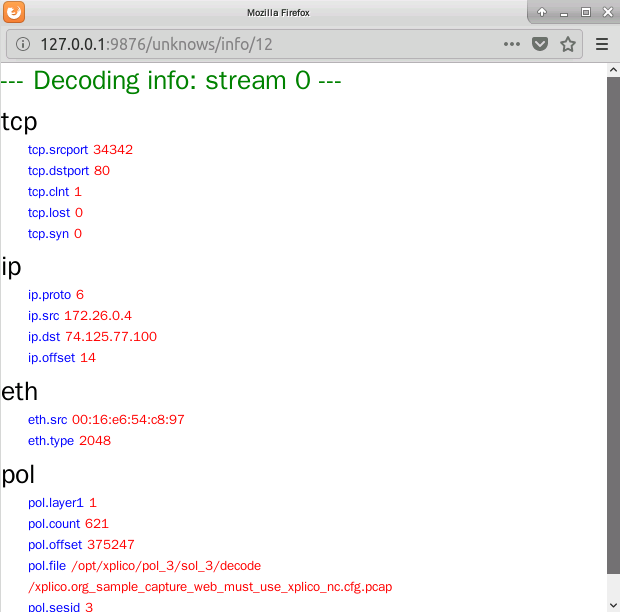Viewport: 620px width, 612px height.
Task: Click the vertical scrollbar thumb
Action: [x=613, y=325]
